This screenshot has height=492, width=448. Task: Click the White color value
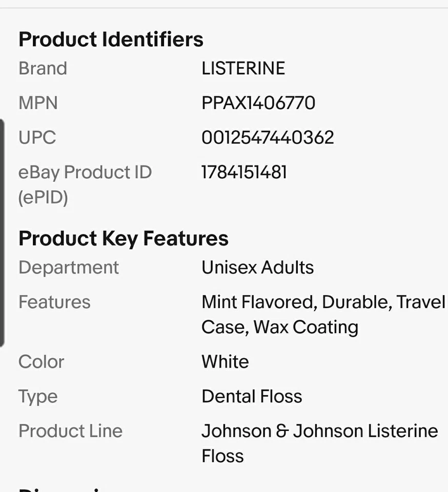point(225,361)
